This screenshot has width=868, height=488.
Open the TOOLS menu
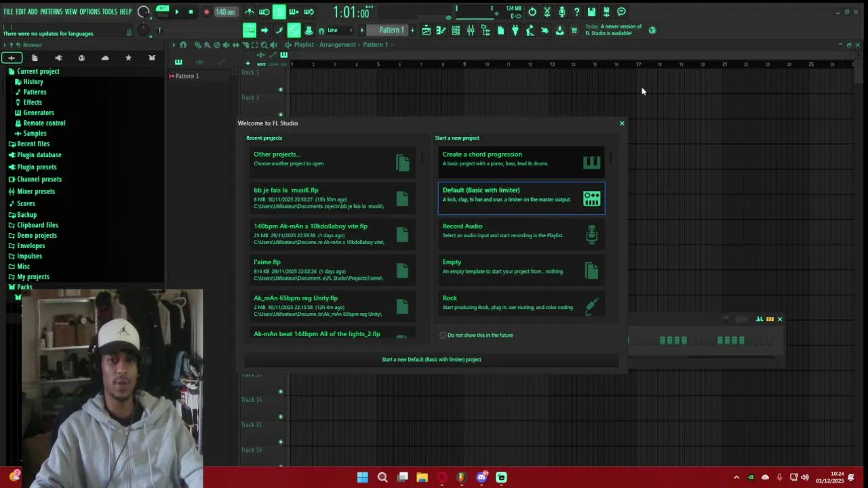tap(110, 12)
